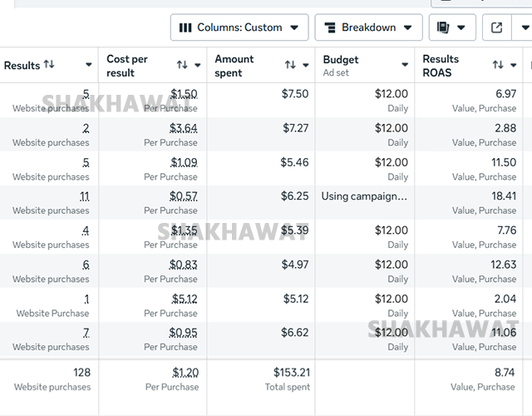The width and height of the screenshot is (532, 416).
Task: Open Results column options caret
Action: (x=89, y=65)
